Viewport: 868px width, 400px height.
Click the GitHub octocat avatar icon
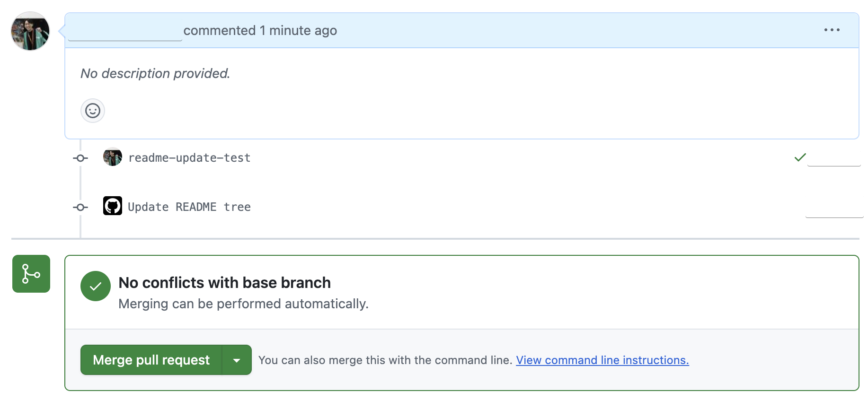[x=113, y=206]
